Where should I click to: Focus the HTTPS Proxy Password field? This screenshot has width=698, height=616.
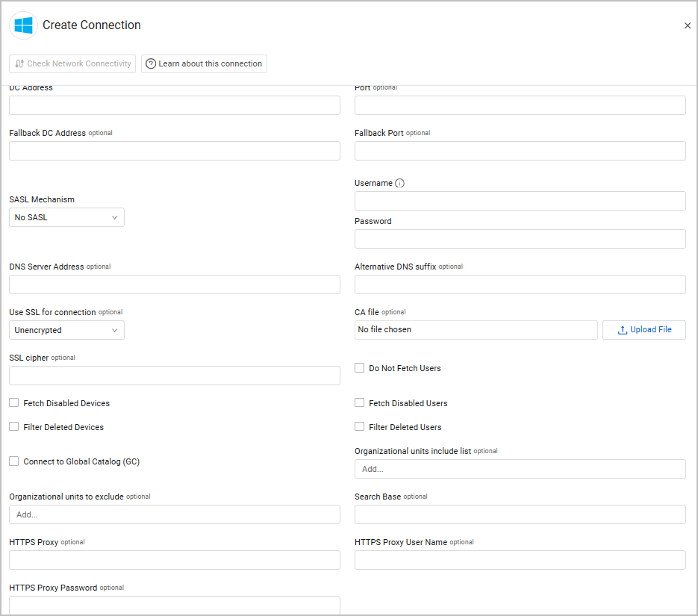click(x=175, y=606)
